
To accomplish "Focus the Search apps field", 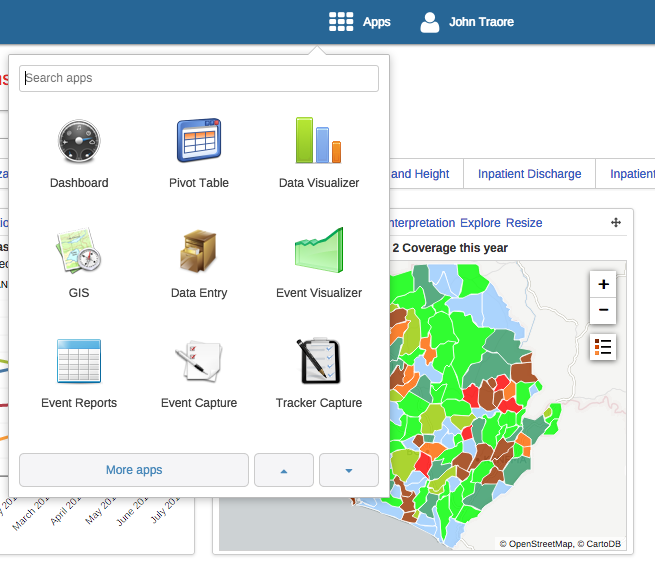I will click(x=199, y=78).
